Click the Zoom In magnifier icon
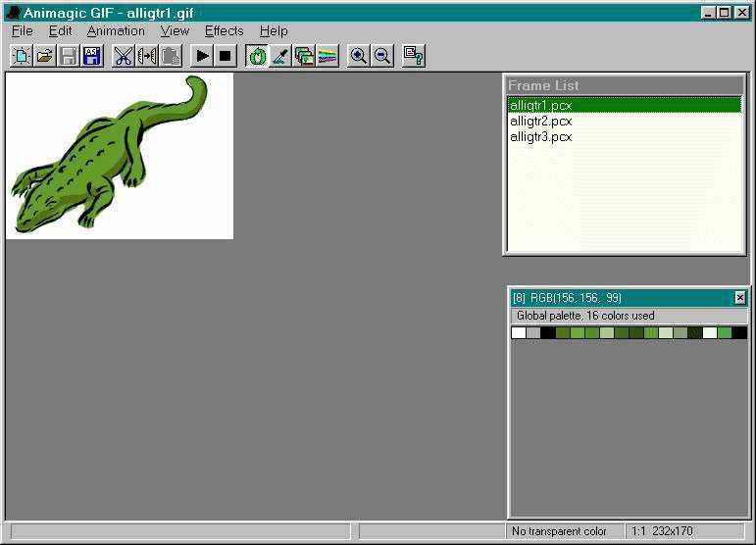The image size is (756, 545). [359, 56]
